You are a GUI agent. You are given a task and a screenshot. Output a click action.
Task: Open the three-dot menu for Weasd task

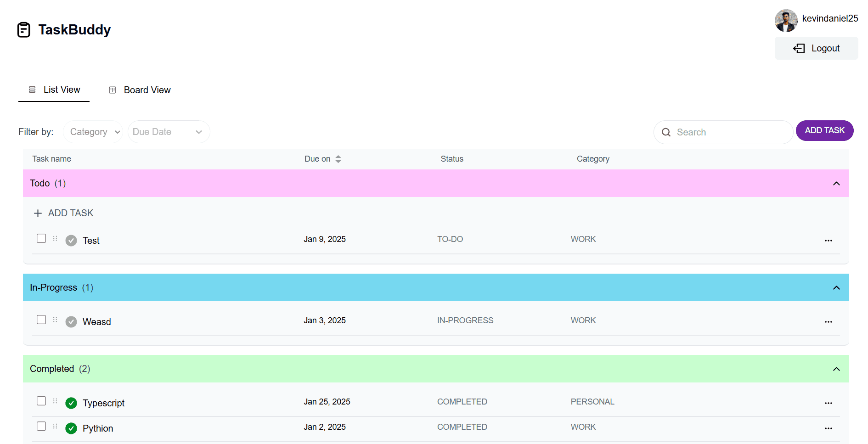[x=828, y=322]
